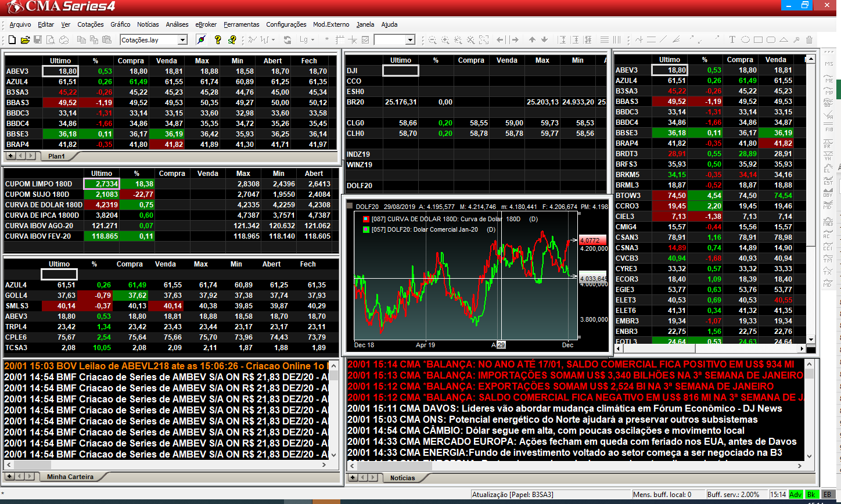The image size is (841, 504).
Task: Open the BOV Leilao de ABEVL218 news item
Action: (x=167, y=366)
